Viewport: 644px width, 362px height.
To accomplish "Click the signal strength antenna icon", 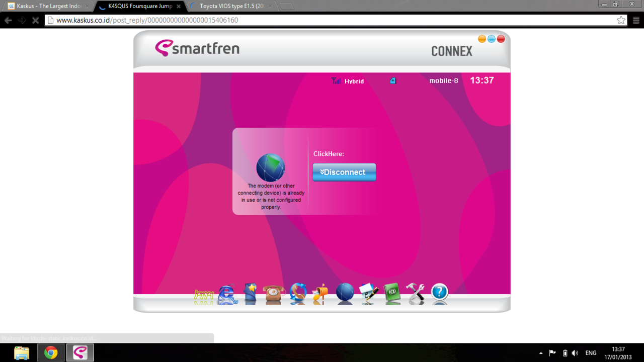I will click(x=336, y=80).
